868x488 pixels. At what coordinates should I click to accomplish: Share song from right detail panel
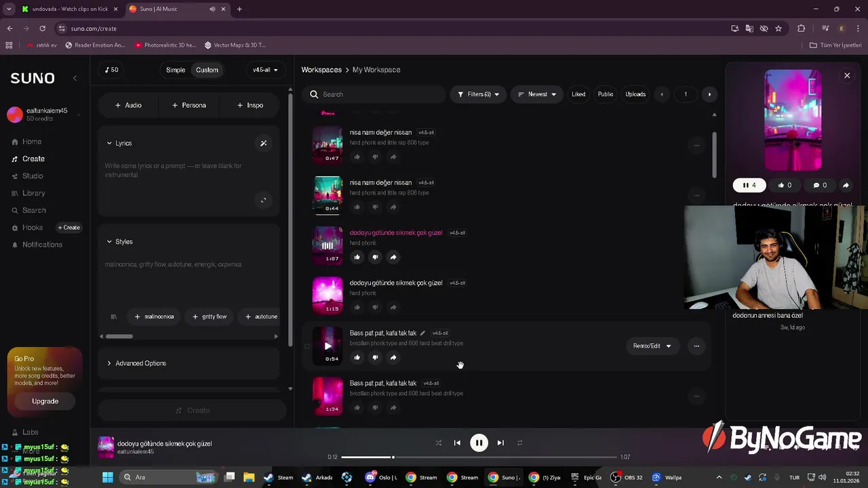[846, 185]
